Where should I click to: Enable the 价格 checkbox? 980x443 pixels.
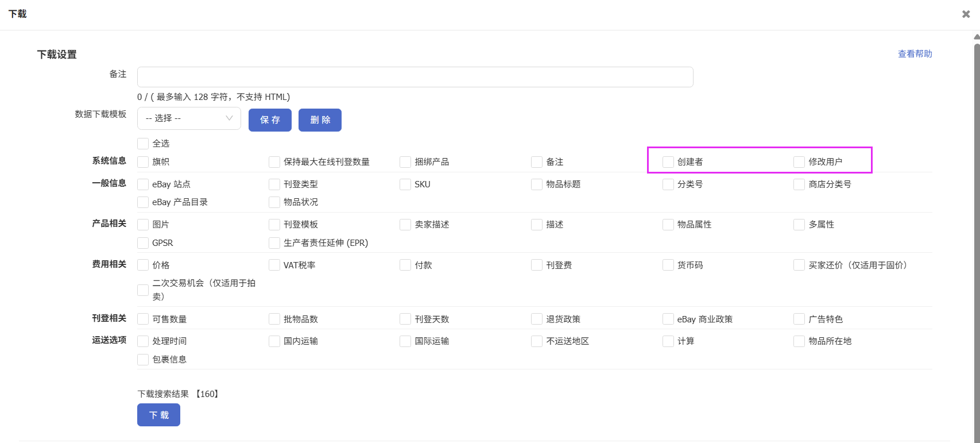(x=143, y=265)
